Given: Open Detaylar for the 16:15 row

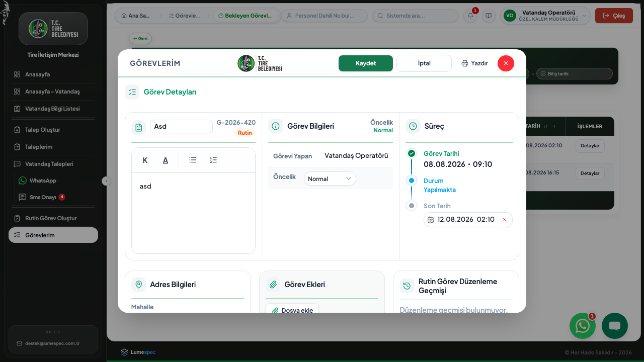Looking at the screenshot, I should pyautogui.click(x=590, y=173).
